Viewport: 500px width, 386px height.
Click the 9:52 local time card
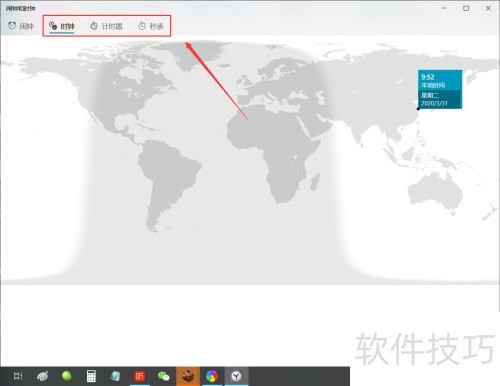pos(440,89)
